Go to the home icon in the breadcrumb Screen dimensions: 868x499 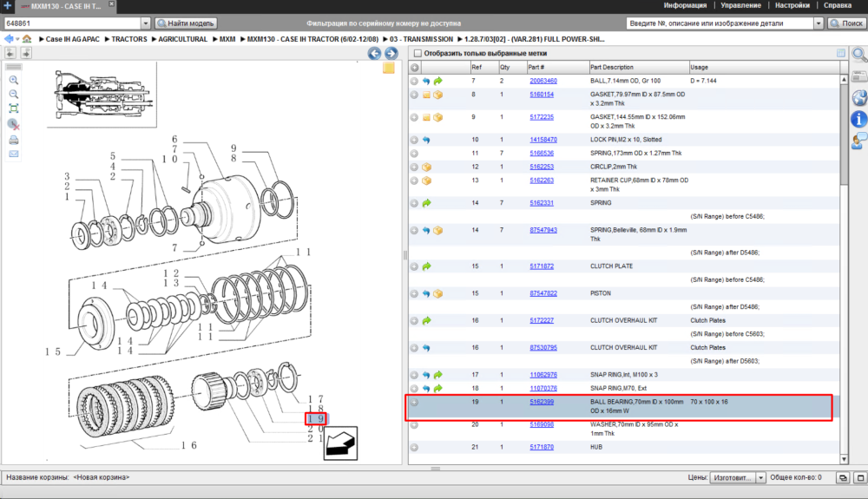[27, 39]
